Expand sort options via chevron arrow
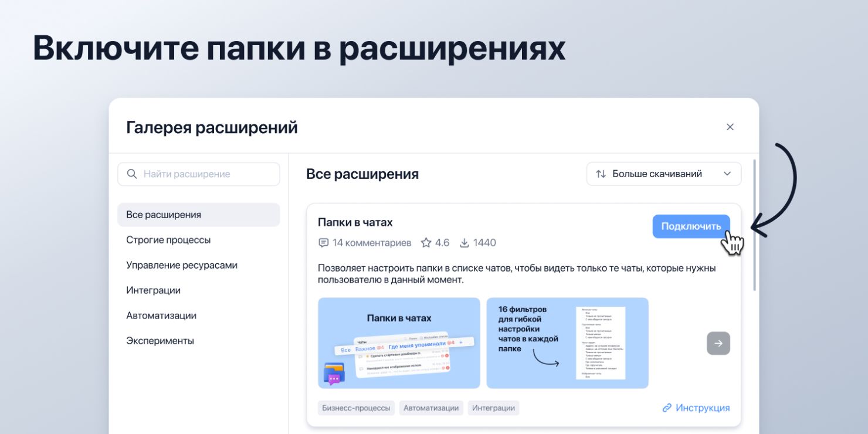 [727, 174]
